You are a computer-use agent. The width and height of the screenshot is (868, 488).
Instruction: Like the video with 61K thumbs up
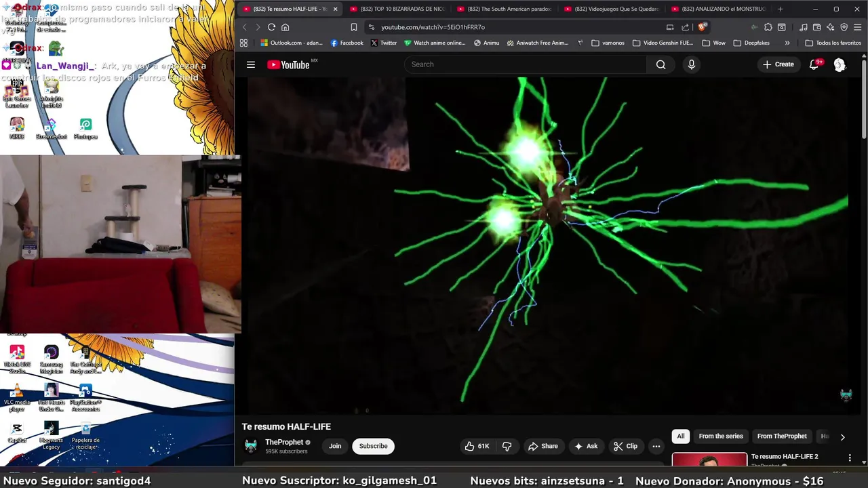477,446
